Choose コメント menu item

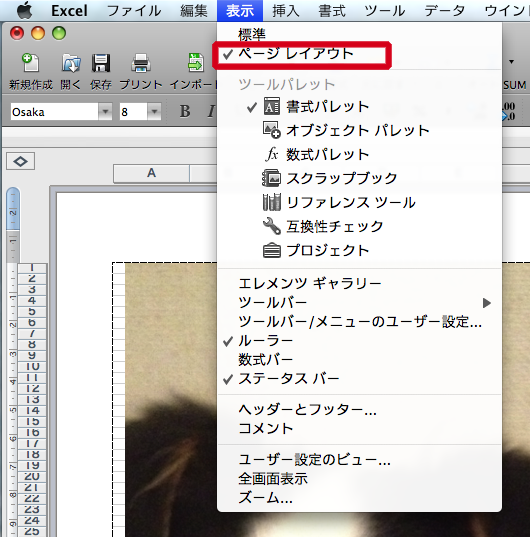click(359, 429)
